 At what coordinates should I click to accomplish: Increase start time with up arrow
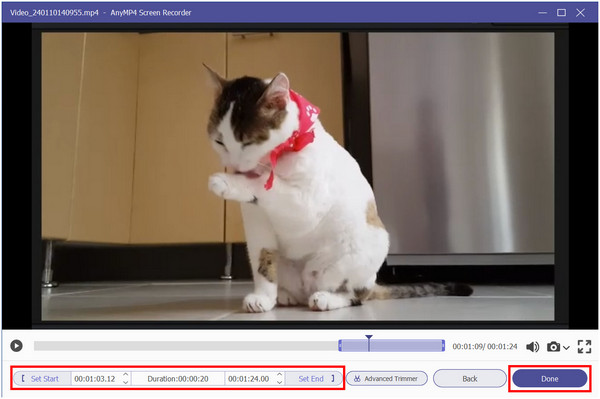126,375
